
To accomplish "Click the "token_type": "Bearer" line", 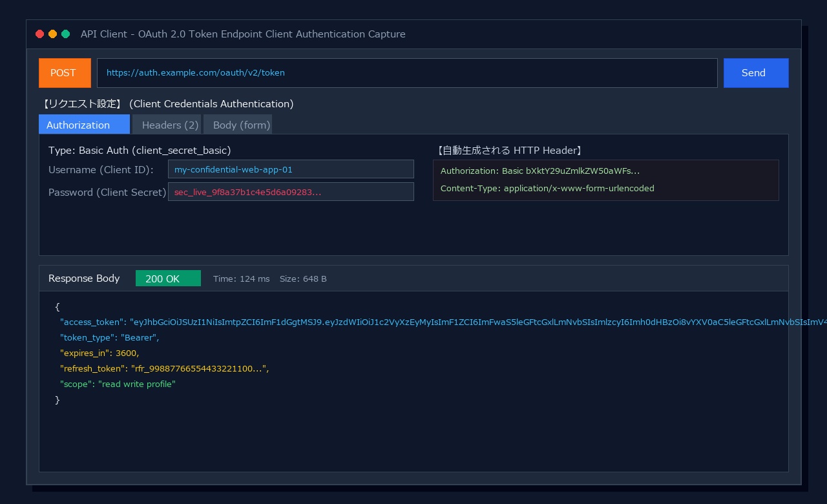I will click(x=109, y=337).
